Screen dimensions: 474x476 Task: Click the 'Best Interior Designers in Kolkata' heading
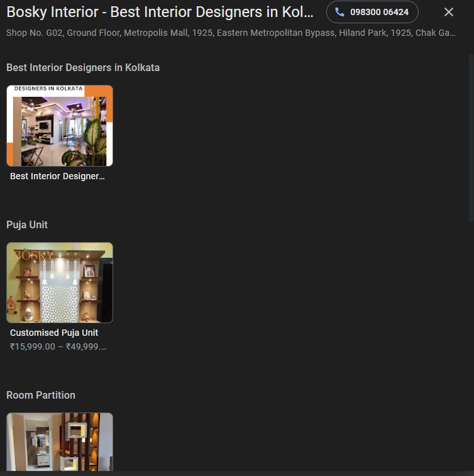(x=83, y=68)
